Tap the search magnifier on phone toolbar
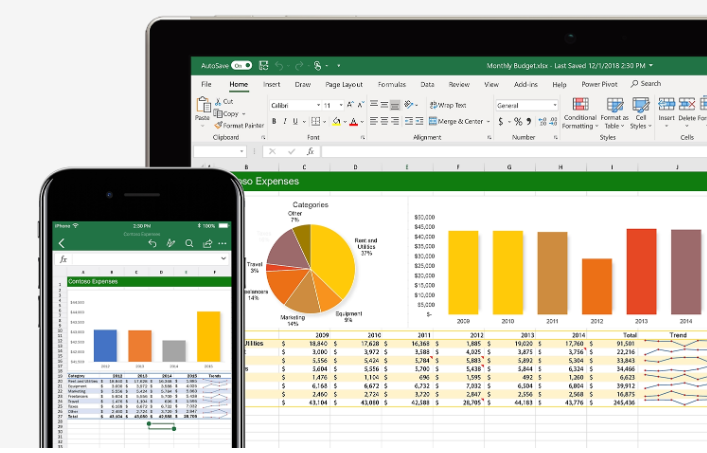Viewport: 707px width, 453px height. pos(189,243)
